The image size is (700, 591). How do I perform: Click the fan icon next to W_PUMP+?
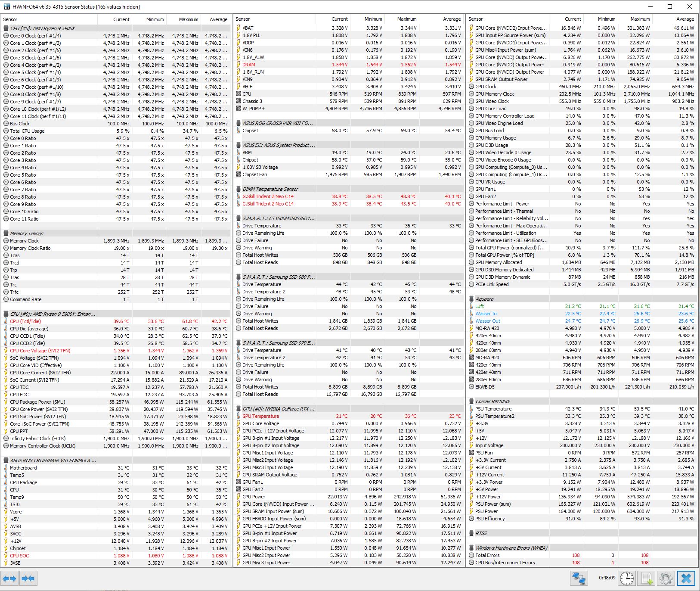pyautogui.click(x=238, y=109)
